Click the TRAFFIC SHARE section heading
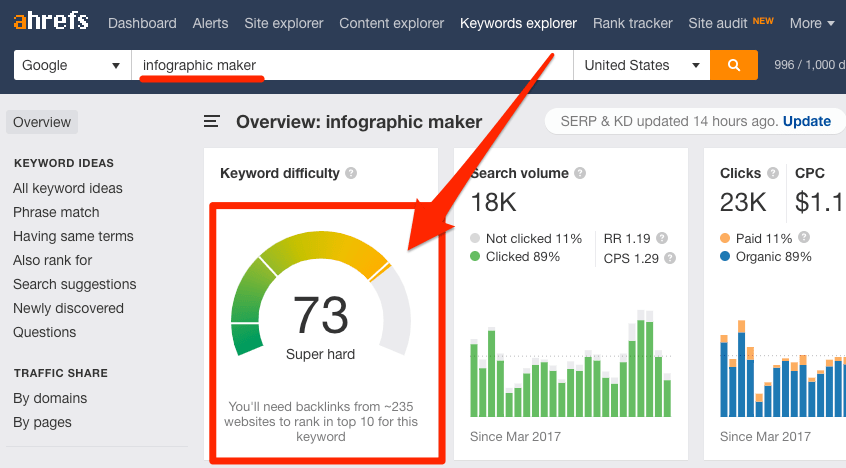846x468 pixels. point(60,373)
